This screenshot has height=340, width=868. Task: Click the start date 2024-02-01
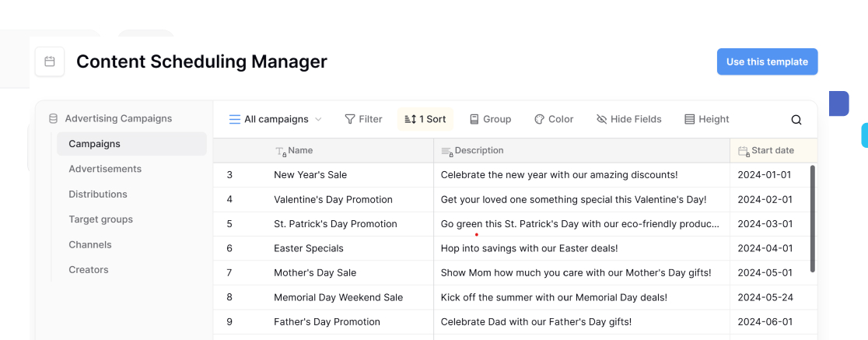pyautogui.click(x=765, y=199)
